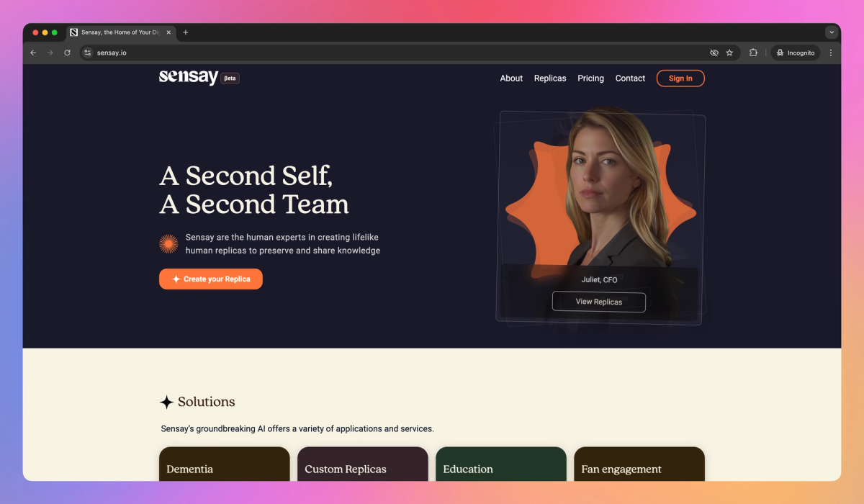Open the Pricing page link
This screenshot has height=504, width=864.
(590, 78)
